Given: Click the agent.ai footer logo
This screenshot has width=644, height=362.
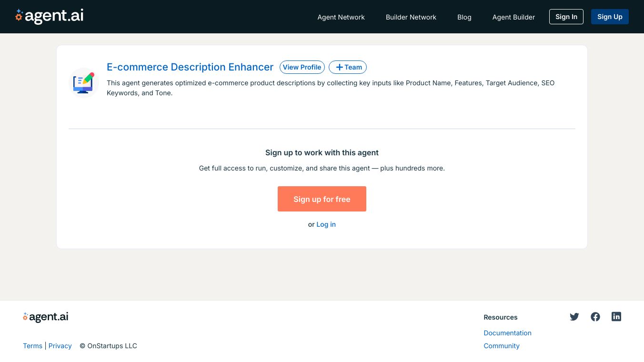Looking at the screenshot, I should (46, 317).
